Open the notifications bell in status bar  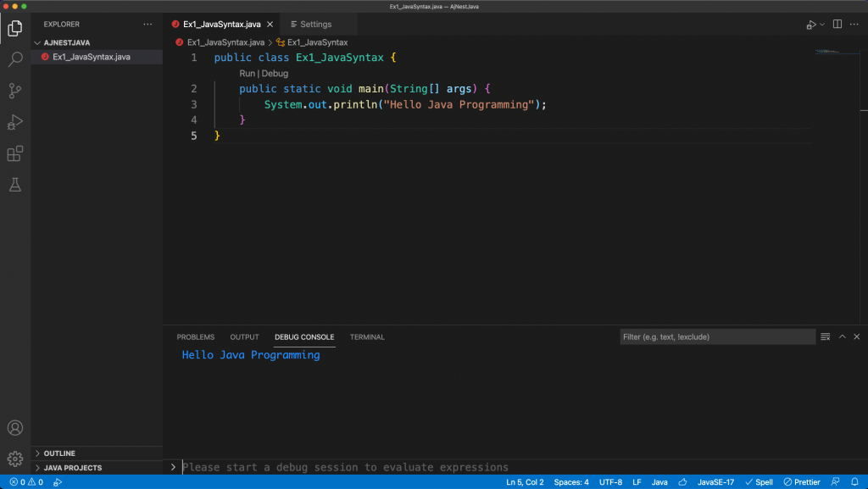(854, 482)
